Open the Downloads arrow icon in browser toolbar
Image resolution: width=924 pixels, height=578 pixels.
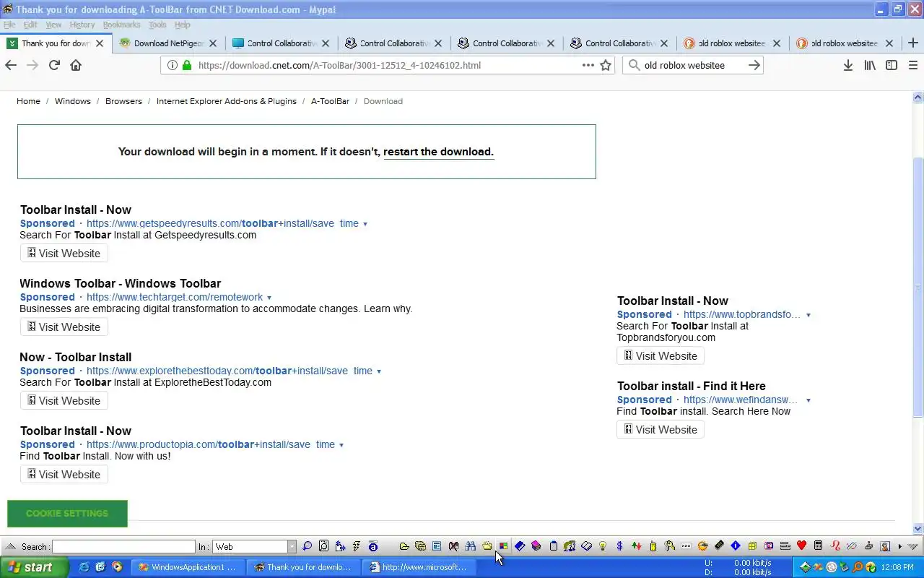click(848, 65)
